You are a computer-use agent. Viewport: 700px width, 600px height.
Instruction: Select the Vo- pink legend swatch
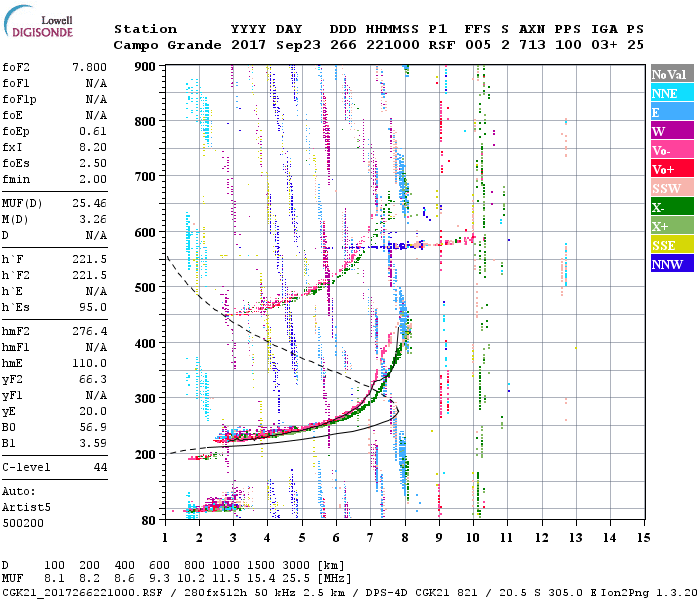(x=672, y=150)
